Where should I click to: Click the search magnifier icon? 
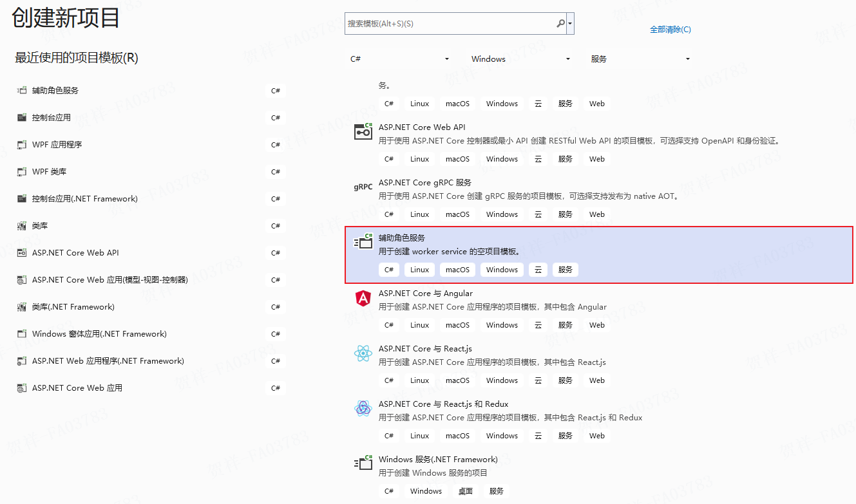[x=559, y=23]
